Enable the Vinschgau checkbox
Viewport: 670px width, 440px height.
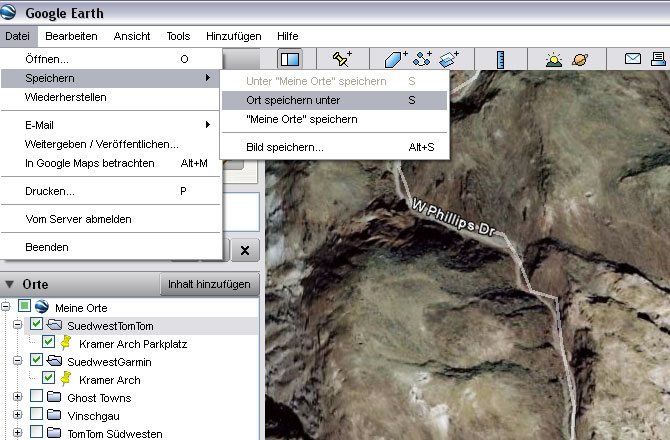point(36,414)
